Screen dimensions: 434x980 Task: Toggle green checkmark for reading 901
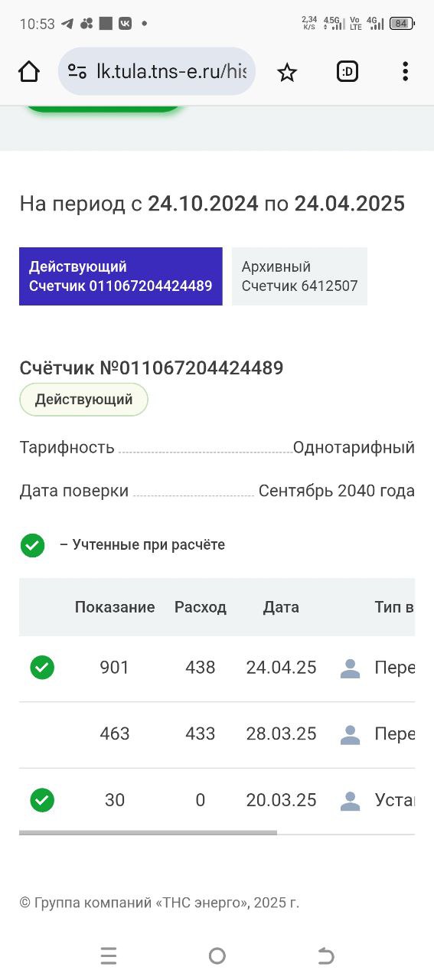(x=42, y=668)
